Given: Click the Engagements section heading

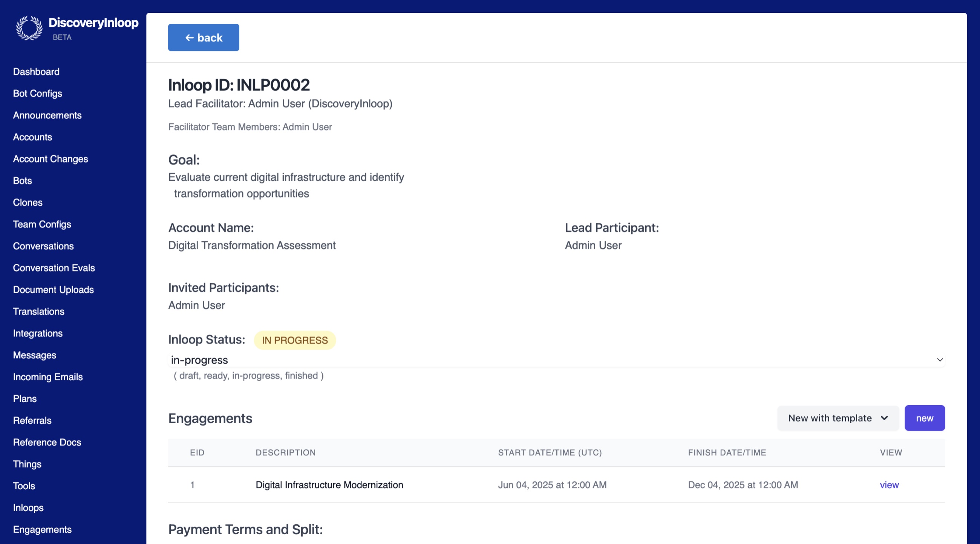Looking at the screenshot, I should (x=210, y=418).
